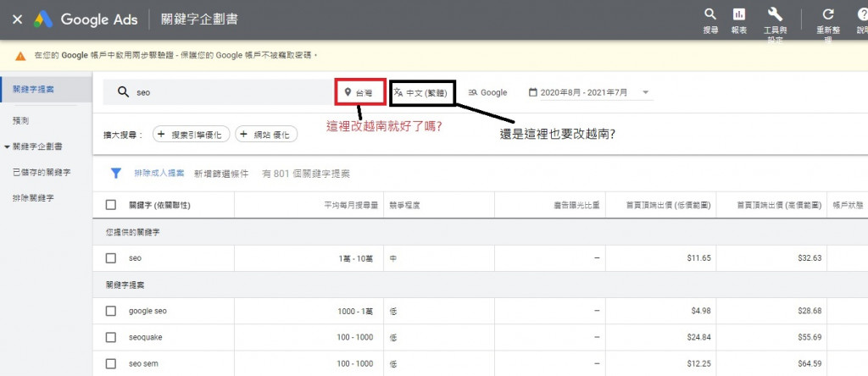Screen dimensions: 868x376
Task: Open the search magnifier in top bar
Action: [x=710, y=15]
